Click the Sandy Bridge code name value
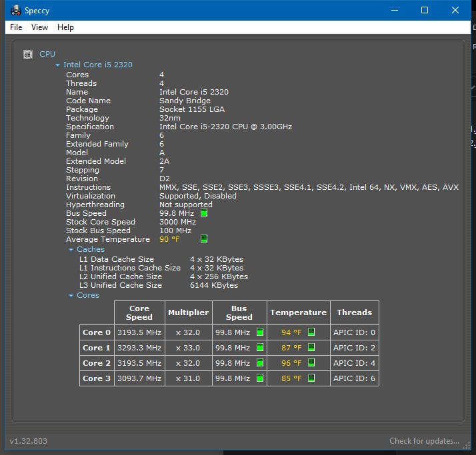476x455 pixels. click(x=185, y=101)
